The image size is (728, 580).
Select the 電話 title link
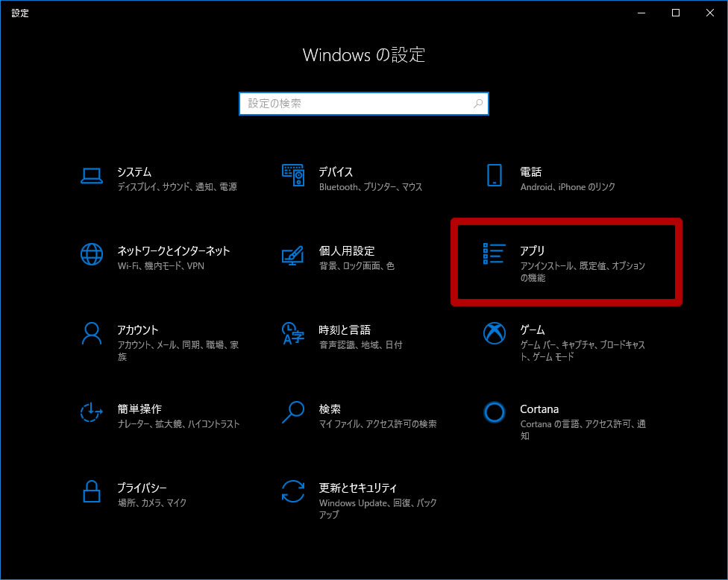[x=530, y=171]
